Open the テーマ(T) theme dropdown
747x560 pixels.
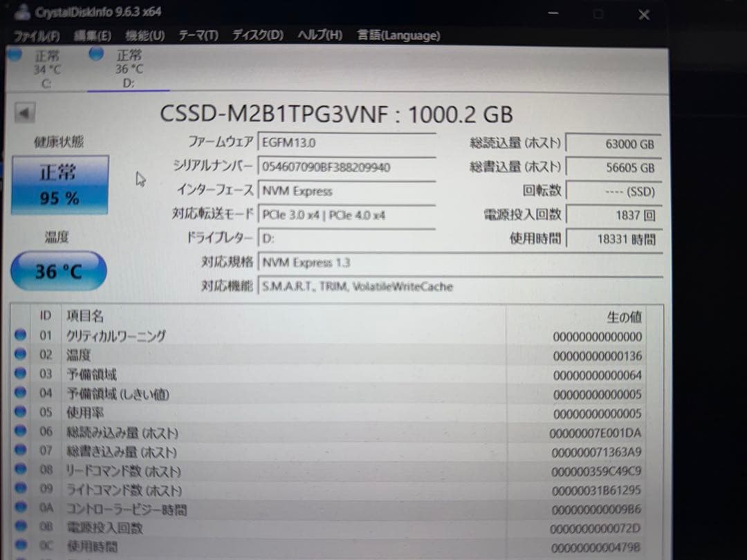[x=199, y=35]
